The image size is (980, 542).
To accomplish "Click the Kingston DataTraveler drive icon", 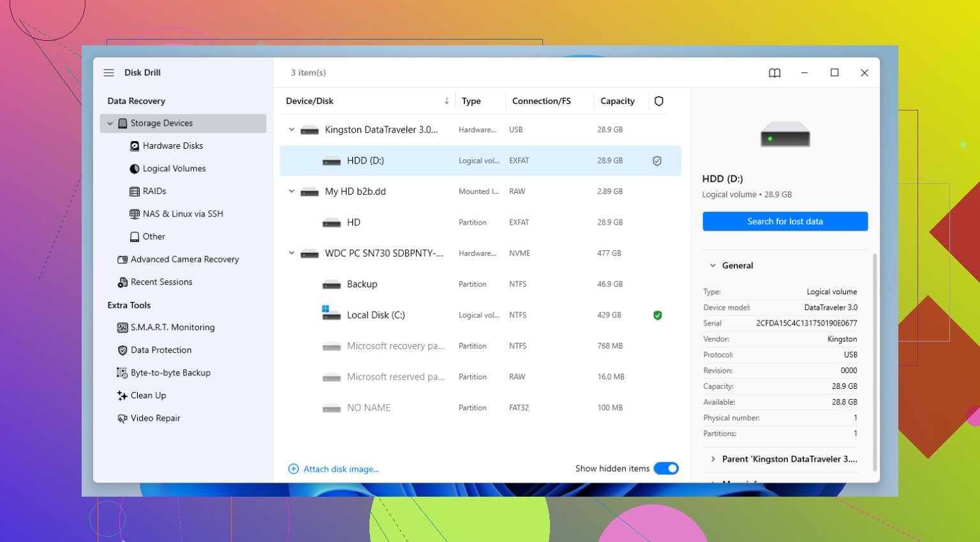I will (309, 130).
